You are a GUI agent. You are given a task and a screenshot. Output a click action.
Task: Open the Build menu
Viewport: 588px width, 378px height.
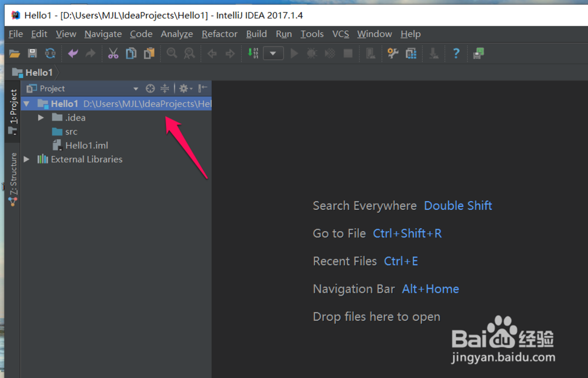tap(256, 34)
